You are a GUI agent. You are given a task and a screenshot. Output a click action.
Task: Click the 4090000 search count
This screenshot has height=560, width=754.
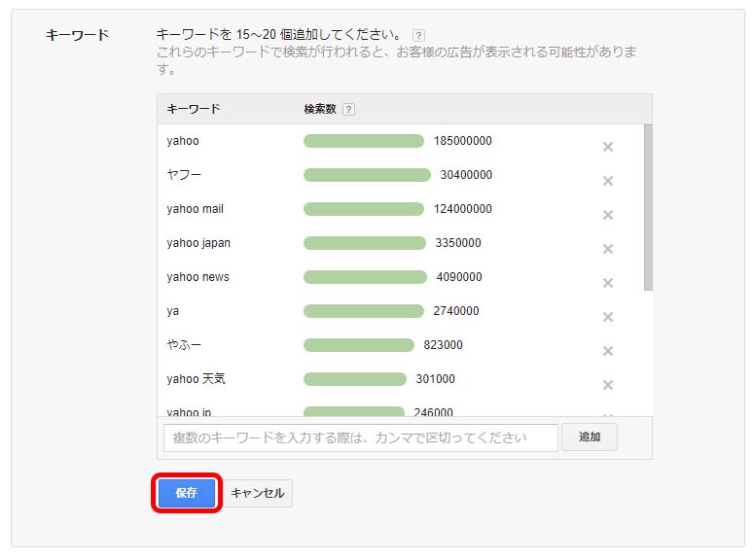click(x=459, y=277)
